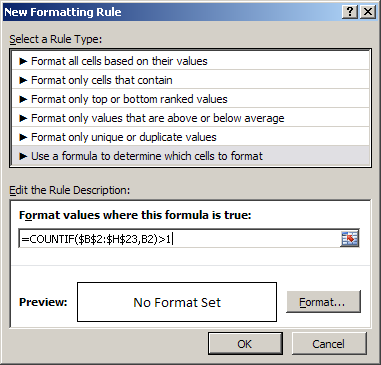Select Use a formula to determine cells
381x365 pixels.
point(191,156)
